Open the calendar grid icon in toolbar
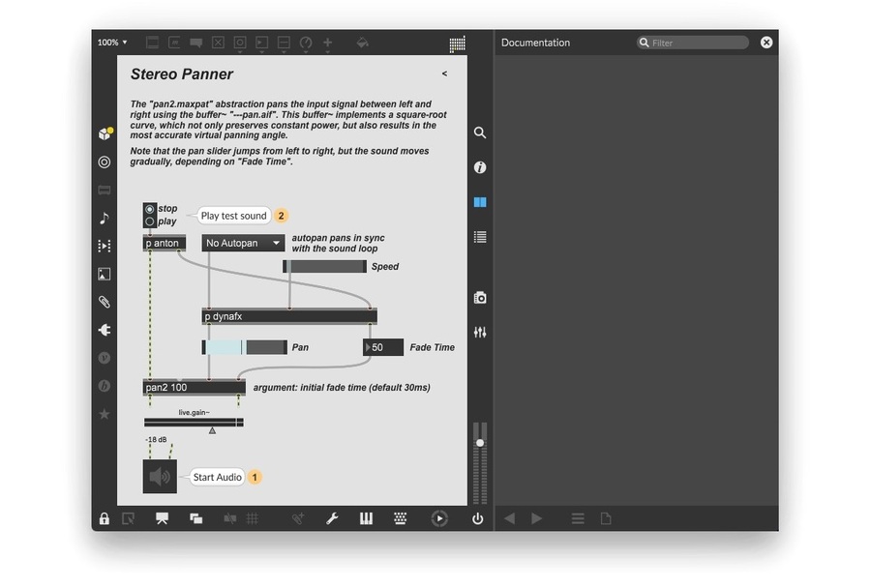The image size is (871, 588). pyautogui.click(x=457, y=44)
